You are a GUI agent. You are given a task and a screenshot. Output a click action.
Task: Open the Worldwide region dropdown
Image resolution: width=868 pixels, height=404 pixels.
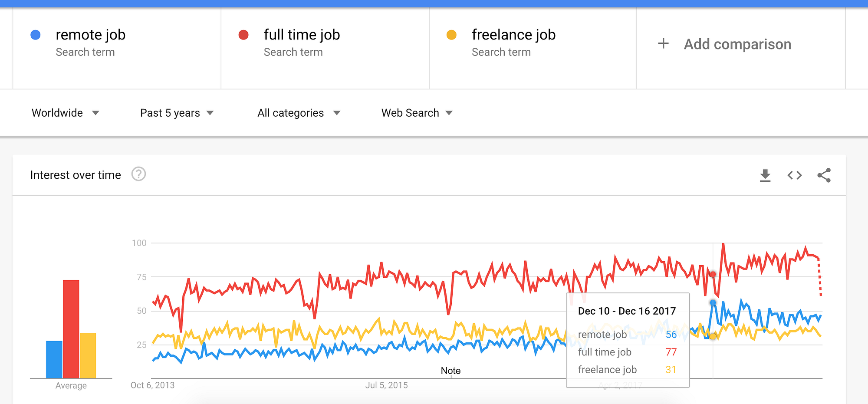coord(65,113)
